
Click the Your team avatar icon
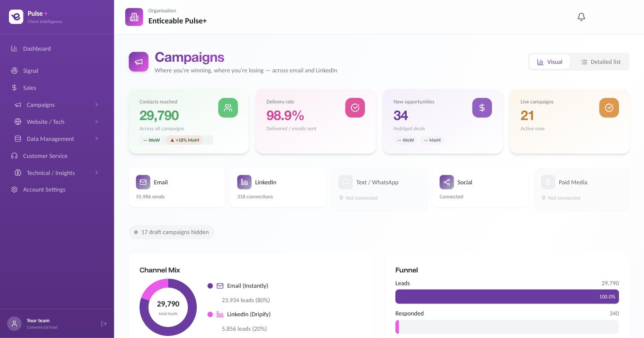point(14,324)
